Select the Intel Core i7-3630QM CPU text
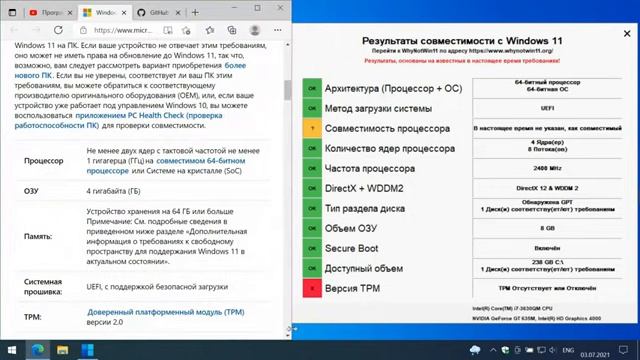This screenshot has height=360, width=640. tap(512, 309)
